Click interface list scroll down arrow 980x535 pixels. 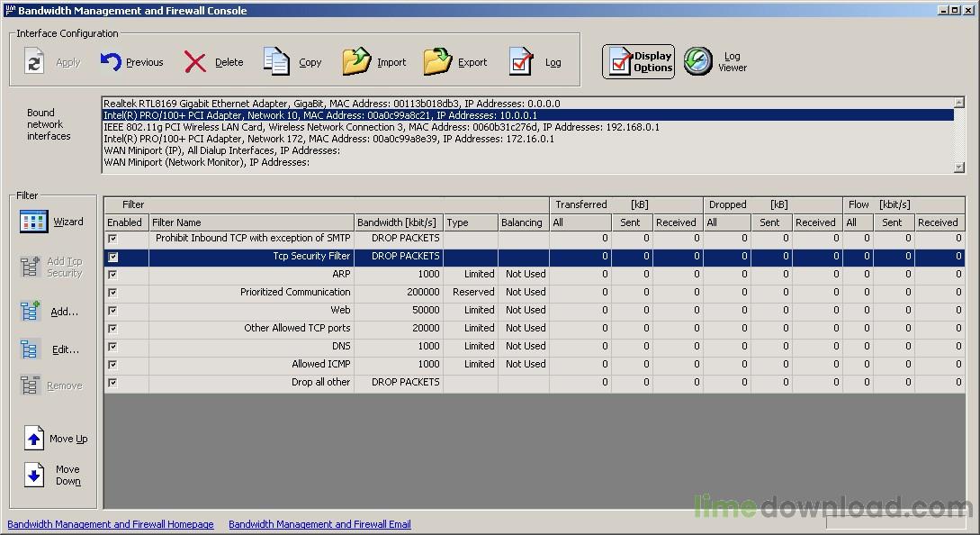[x=959, y=167]
